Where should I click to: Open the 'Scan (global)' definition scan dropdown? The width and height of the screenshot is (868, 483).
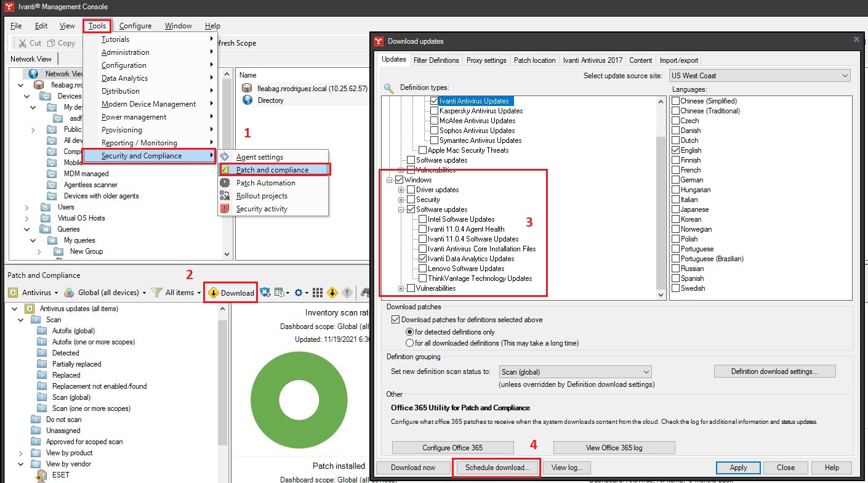coord(574,371)
